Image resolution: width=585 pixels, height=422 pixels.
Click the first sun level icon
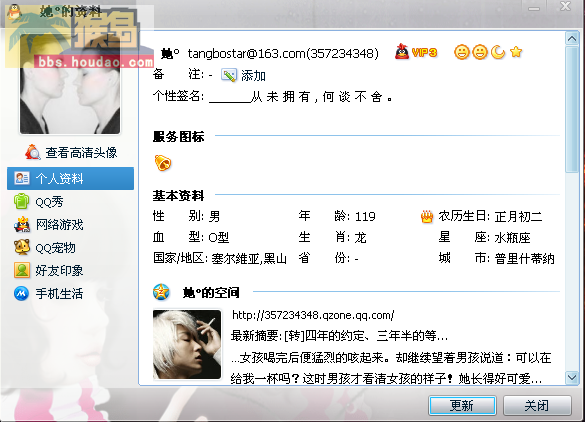coord(462,52)
